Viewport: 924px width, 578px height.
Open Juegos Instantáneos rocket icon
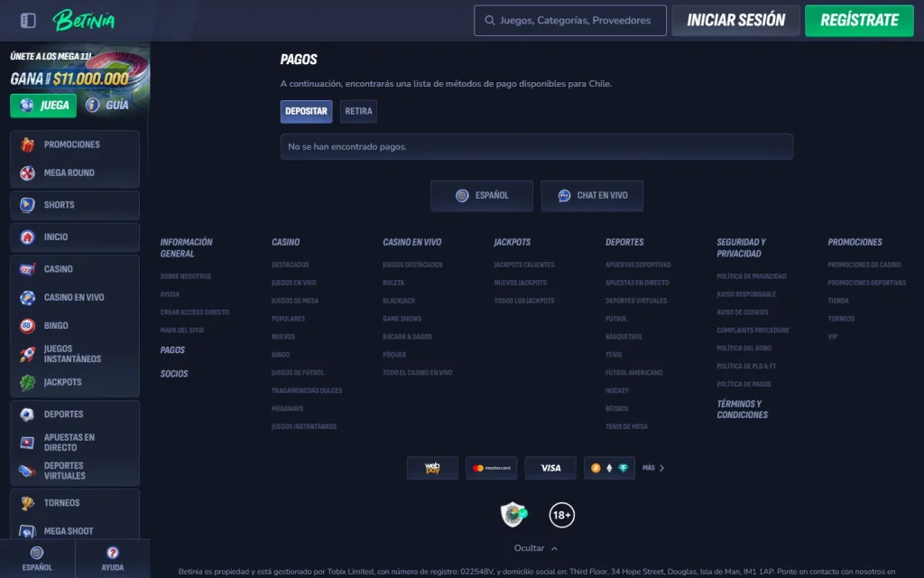point(27,354)
